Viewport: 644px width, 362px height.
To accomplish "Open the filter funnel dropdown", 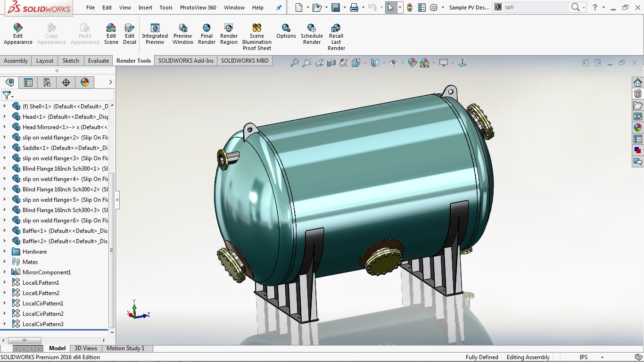I will coord(8,96).
